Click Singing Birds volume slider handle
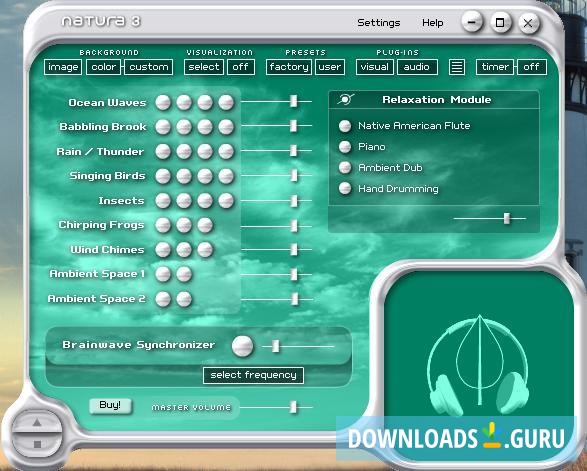Image resolution: width=587 pixels, height=471 pixels. (x=294, y=175)
